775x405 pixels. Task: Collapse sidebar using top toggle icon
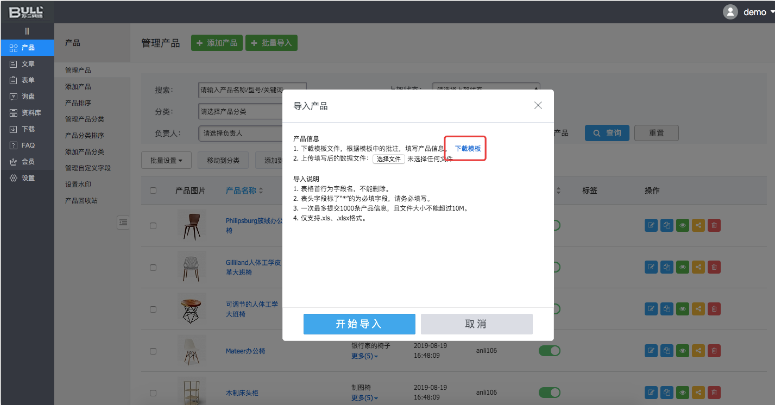[x=27, y=32]
